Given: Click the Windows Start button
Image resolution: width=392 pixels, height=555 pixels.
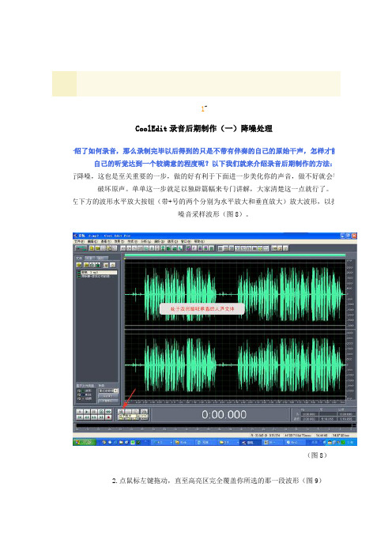Looking at the screenshot, I should 85,442.
